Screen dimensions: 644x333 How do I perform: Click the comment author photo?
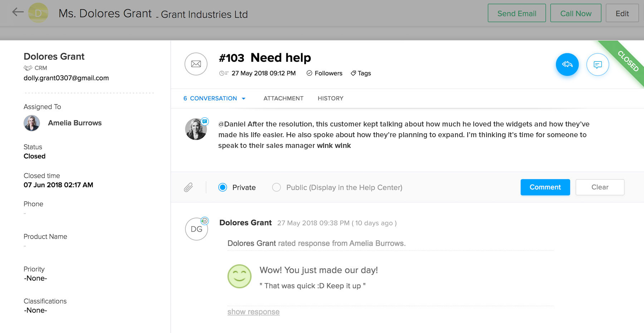click(196, 129)
